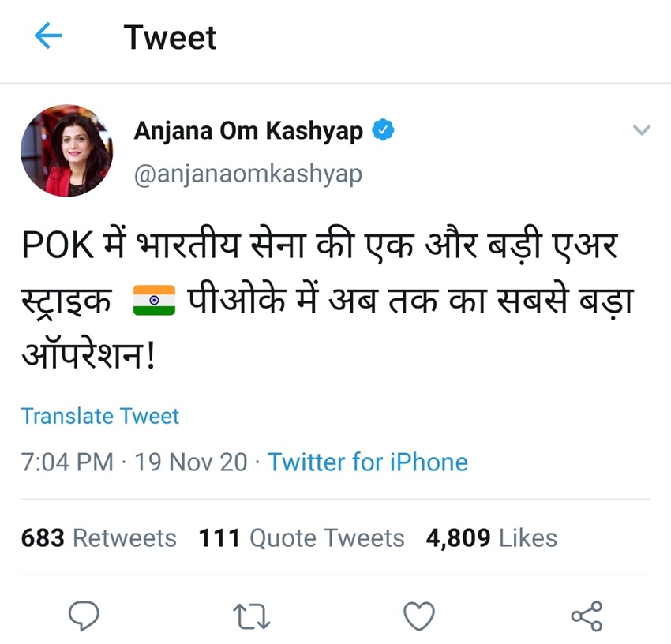Open the @anjanaomkashyap handle

248,173
